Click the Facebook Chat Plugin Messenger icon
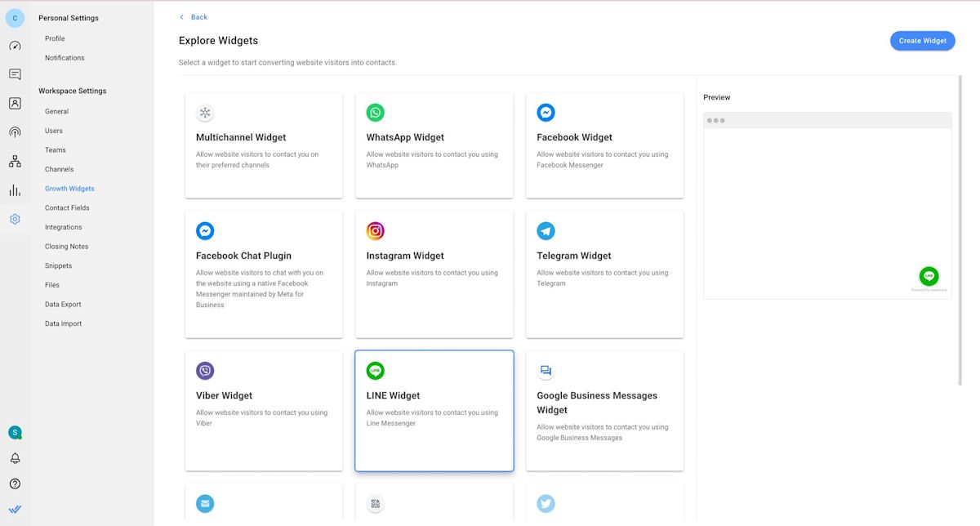Viewport: 980px width, 526px height. click(205, 231)
